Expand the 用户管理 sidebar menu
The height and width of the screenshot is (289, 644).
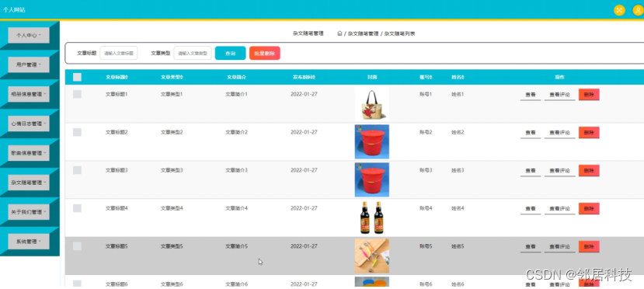29,64
